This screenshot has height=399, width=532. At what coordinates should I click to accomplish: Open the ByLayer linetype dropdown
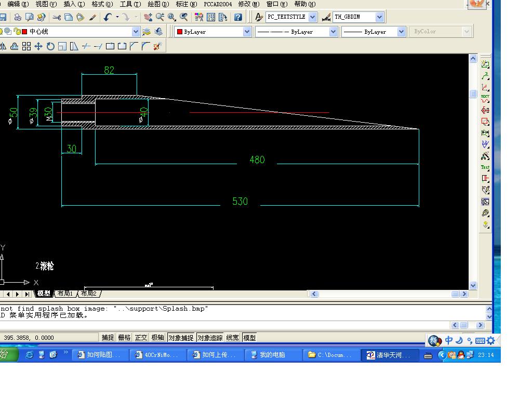click(333, 32)
